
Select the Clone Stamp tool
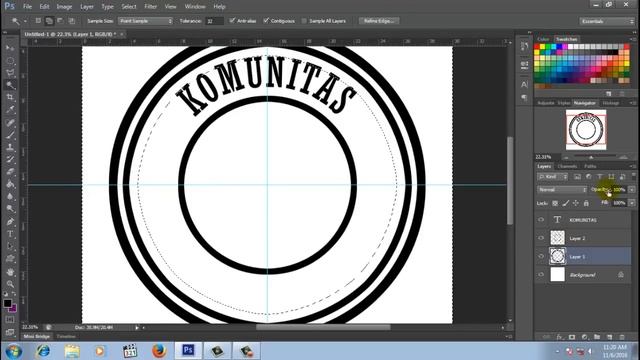pos(10,147)
